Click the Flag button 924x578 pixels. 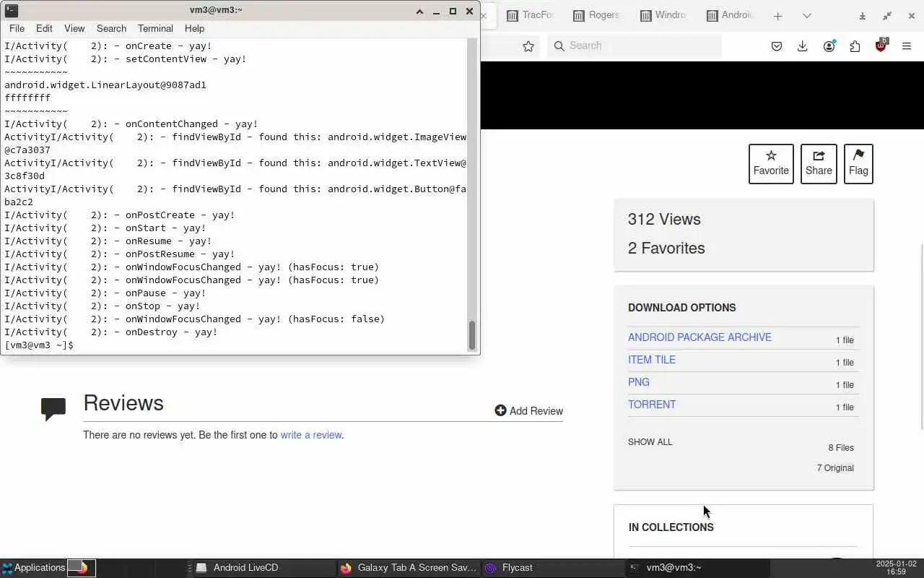click(858, 164)
